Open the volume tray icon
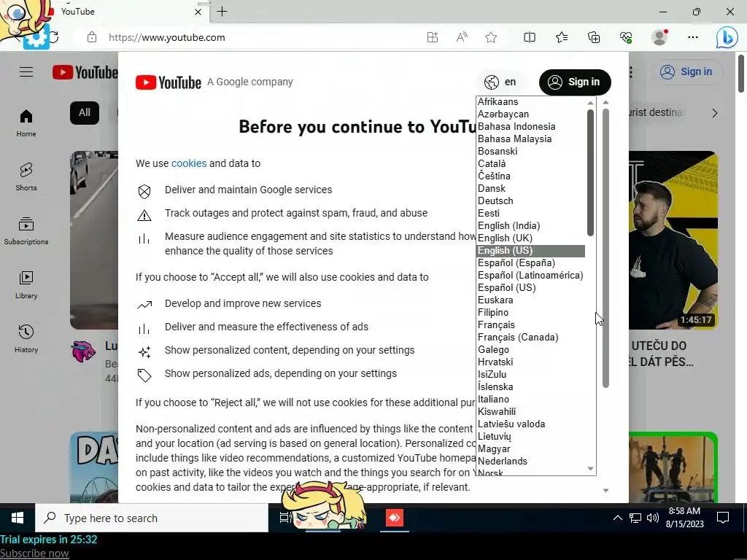The width and height of the screenshot is (747, 560). click(x=653, y=518)
